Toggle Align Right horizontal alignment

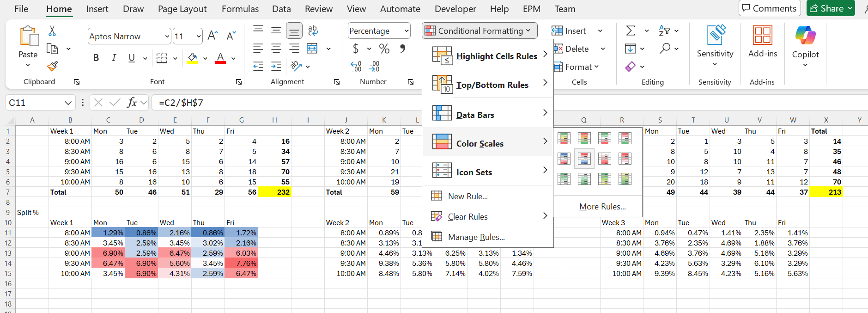pos(294,49)
